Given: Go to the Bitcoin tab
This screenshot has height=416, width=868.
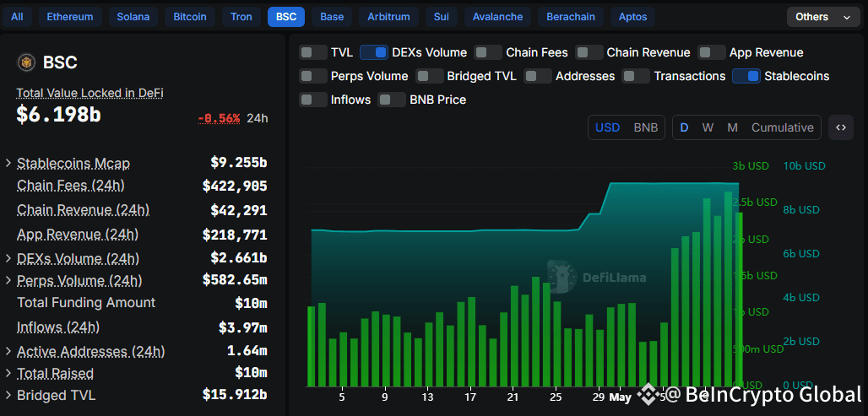Looking at the screenshot, I should pyautogui.click(x=190, y=17).
